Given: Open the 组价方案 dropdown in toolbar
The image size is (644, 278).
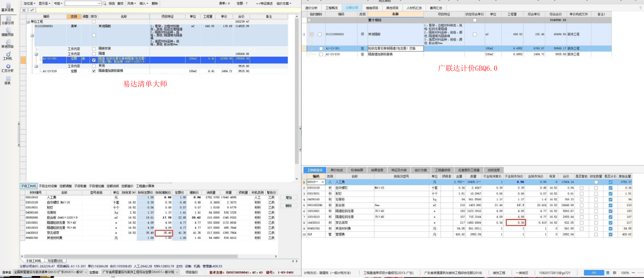Looking at the screenshot, I should (x=284, y=3).
